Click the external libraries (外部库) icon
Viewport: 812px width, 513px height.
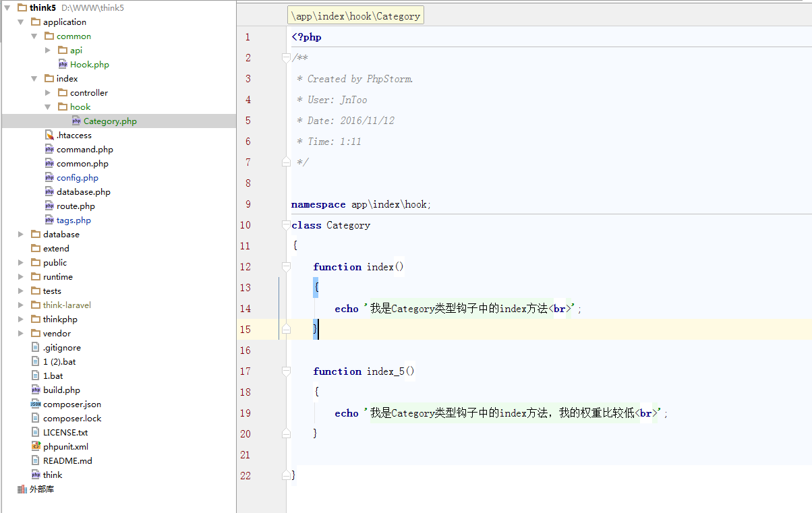pyautogui.click(x=22, y=489)
